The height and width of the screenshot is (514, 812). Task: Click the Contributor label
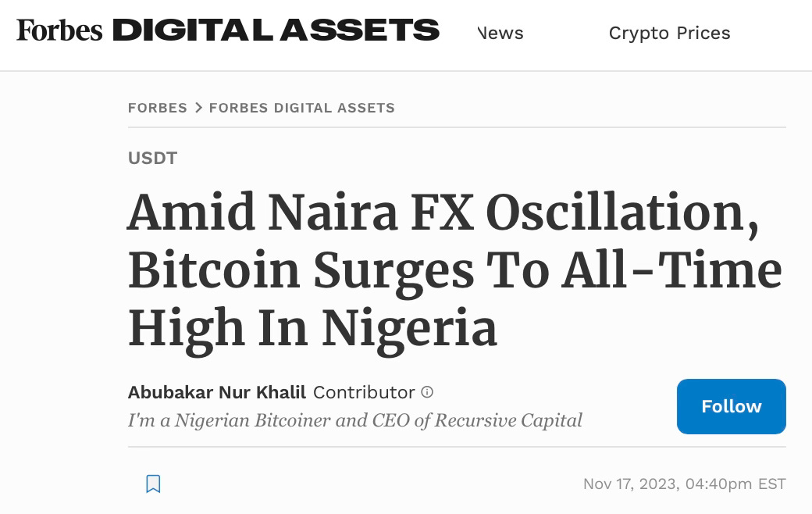click(364, 392)
